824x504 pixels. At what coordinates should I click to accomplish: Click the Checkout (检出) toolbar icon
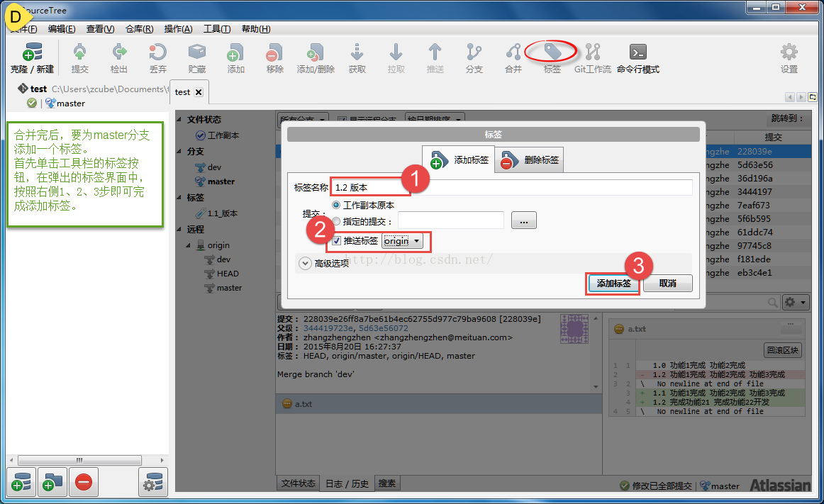[119, 52]
